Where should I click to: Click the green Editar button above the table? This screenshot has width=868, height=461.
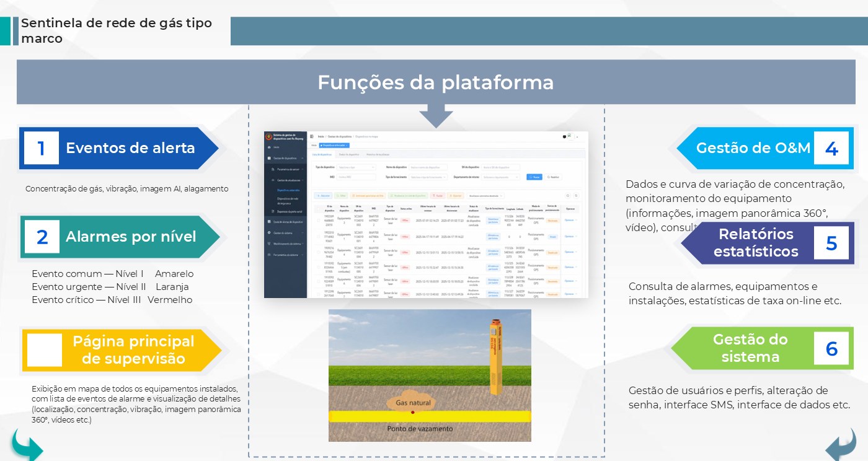[x=341, y=196]
